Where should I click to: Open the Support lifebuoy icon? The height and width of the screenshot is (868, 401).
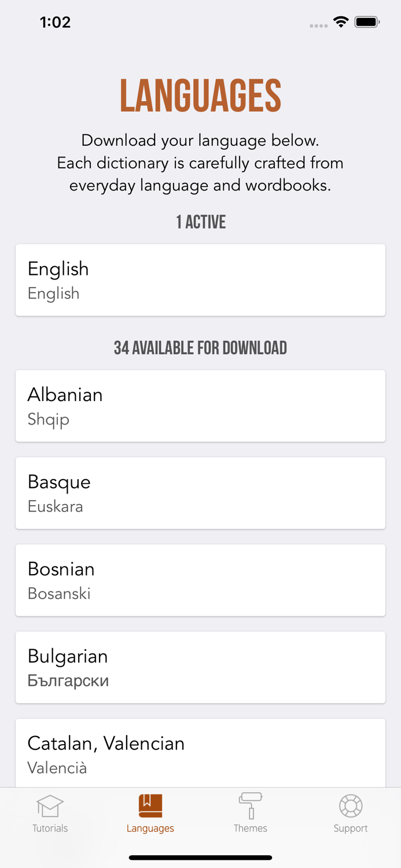(x=351, y=806)
